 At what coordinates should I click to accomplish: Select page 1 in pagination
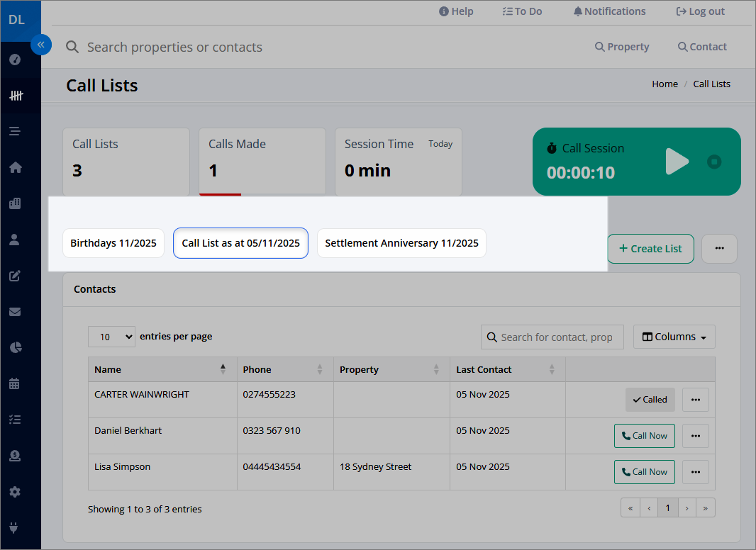668,508
